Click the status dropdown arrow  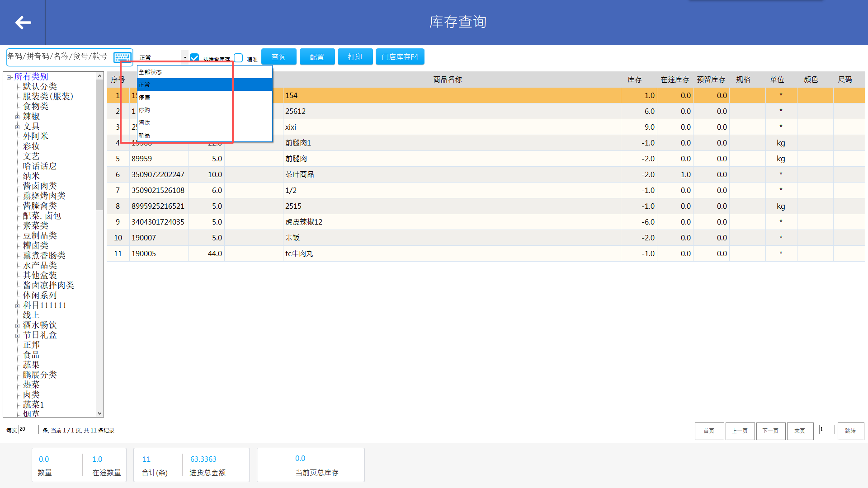pyautogui.click(x=185, y=57)
